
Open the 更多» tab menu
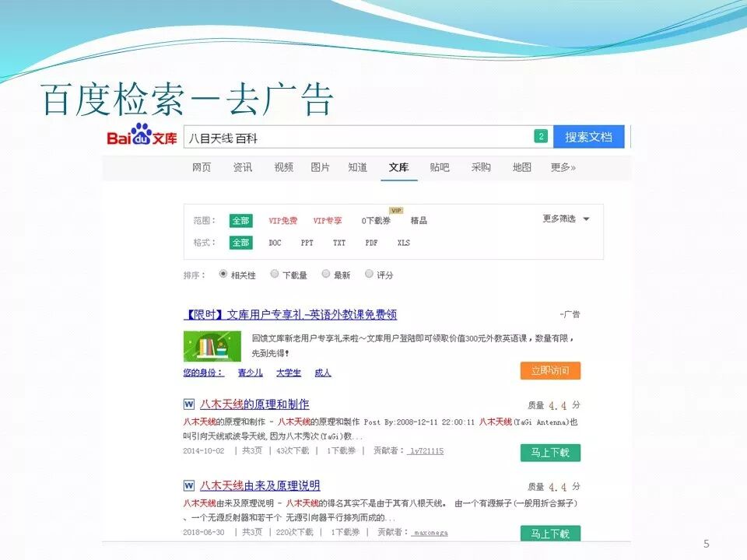pos(563,167)
